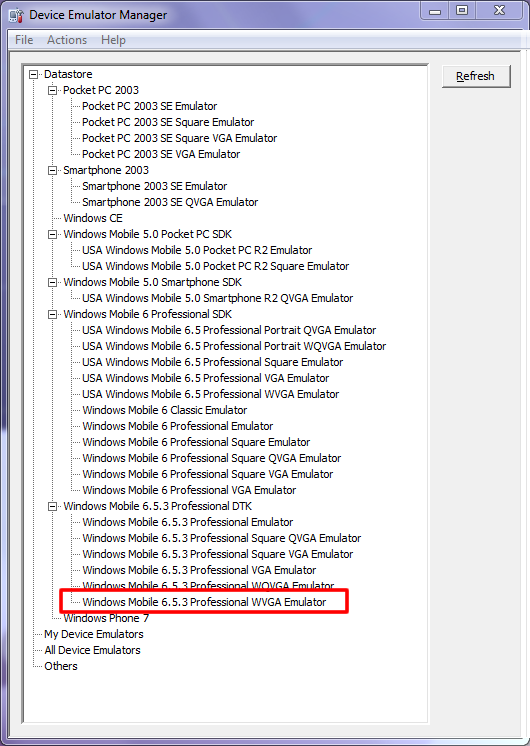Collapse the Smartphone 2003 node

[52, 170]
